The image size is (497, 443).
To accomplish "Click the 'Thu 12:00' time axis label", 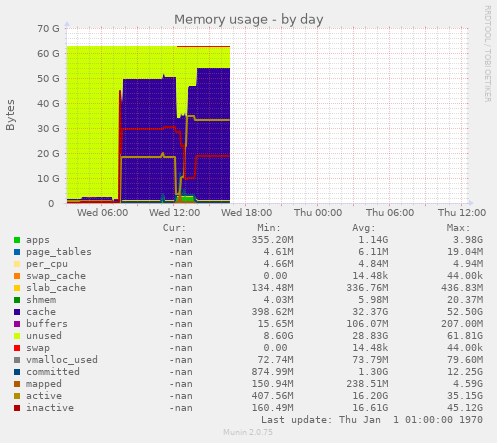I will pyautogui.click(x=462, y=213).
